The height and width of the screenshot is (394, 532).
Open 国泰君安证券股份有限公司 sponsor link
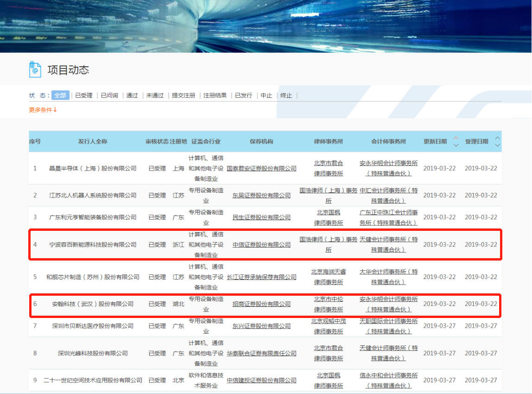tap(261, 168)
